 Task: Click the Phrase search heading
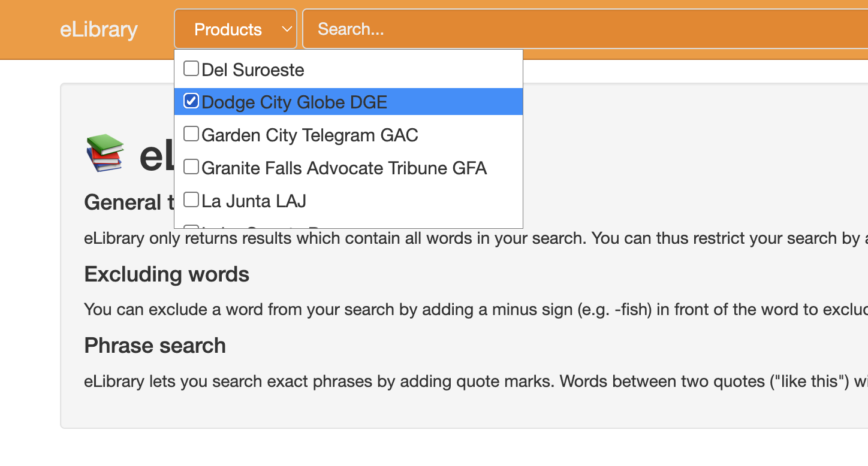tap(155, 346)
